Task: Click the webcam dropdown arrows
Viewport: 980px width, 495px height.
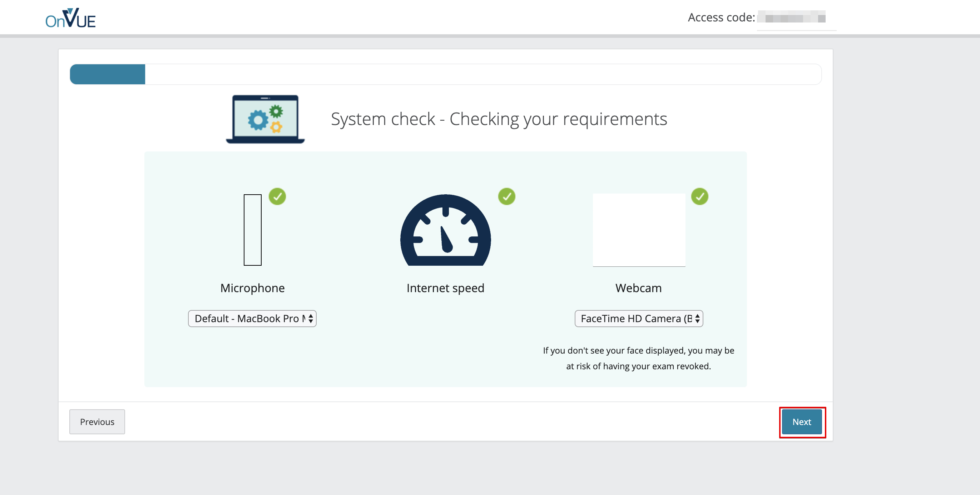Action: [x=697, y=319]
